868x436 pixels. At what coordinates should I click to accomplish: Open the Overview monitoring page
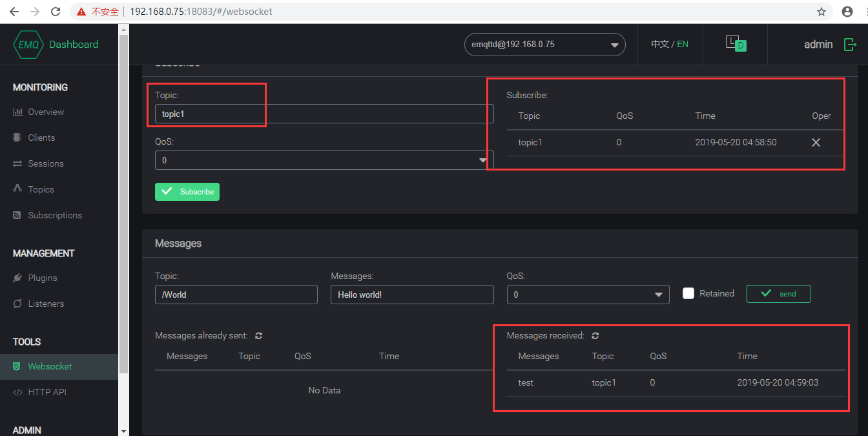[45, 111]
